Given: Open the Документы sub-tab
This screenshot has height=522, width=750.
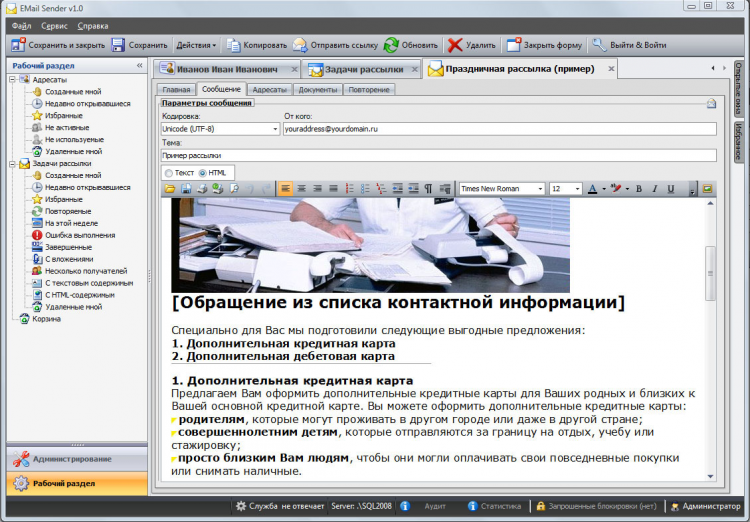Looking at the screenshot, I should pyautogui.click(x=318, y=89).
